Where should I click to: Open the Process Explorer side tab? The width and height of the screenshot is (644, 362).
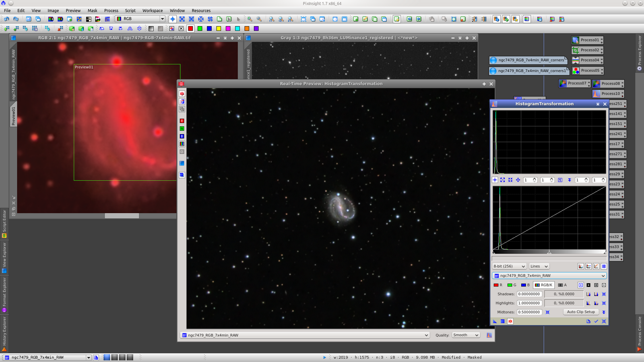[x=640, y=53]
